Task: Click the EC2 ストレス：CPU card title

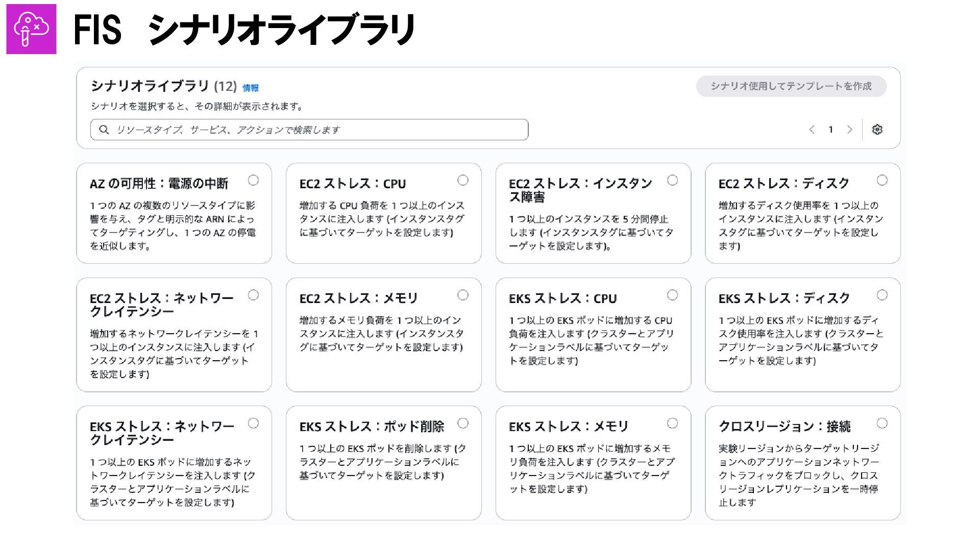Action: (353, 184)
